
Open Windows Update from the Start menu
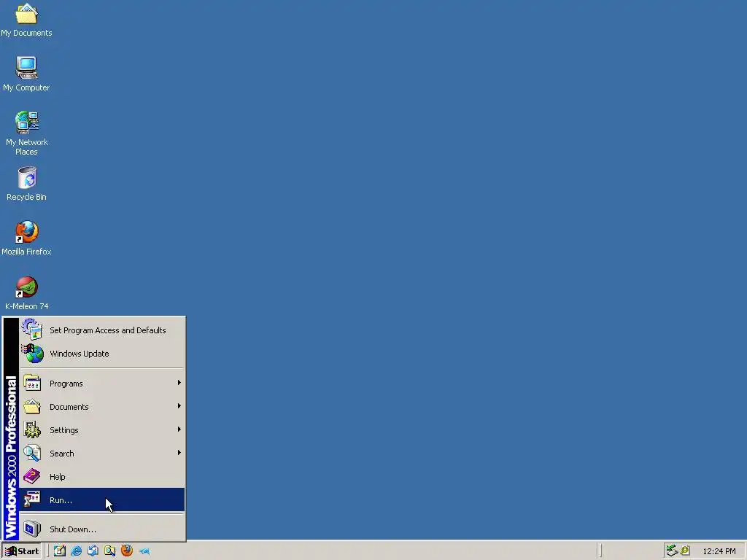(x=102, y=354)
